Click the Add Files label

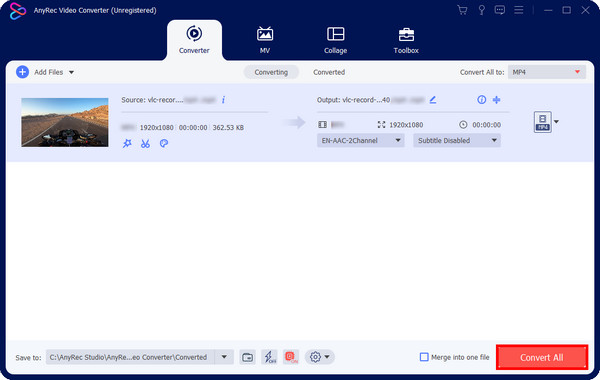tap(49, 72)
